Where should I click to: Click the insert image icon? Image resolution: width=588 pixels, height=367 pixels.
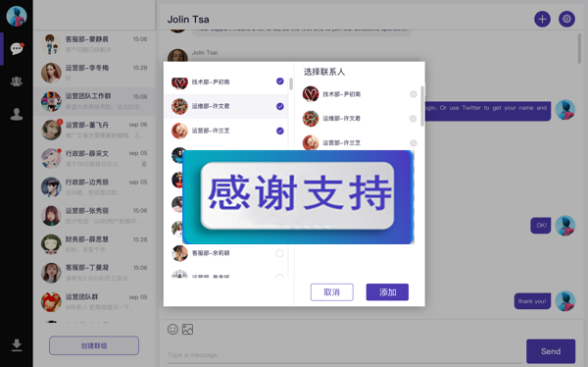187,329
